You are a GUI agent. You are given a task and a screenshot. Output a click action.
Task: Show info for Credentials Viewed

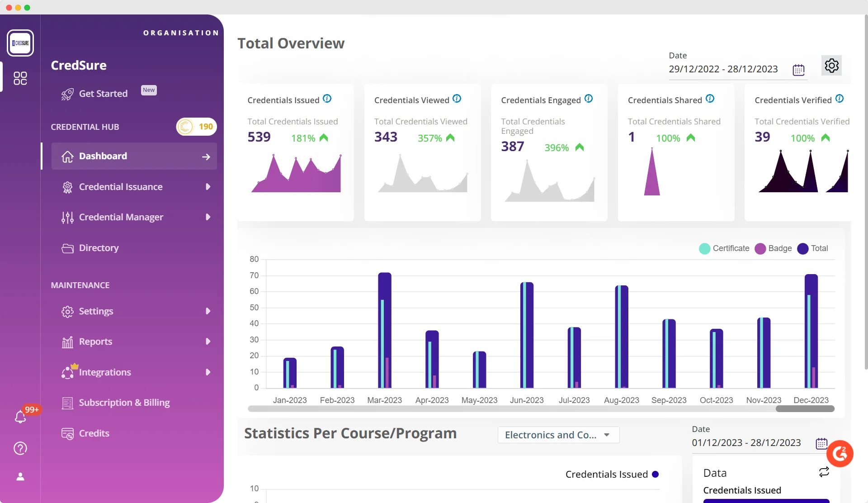[457, 99]
